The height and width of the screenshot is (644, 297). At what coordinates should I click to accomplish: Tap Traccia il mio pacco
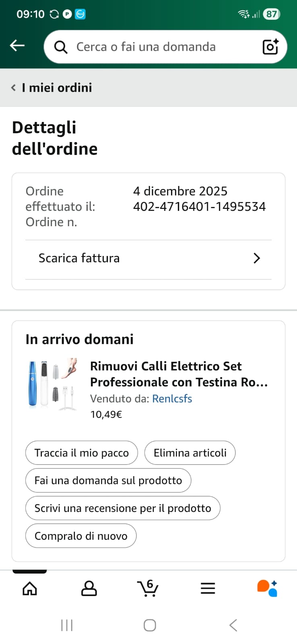[82, 453]
